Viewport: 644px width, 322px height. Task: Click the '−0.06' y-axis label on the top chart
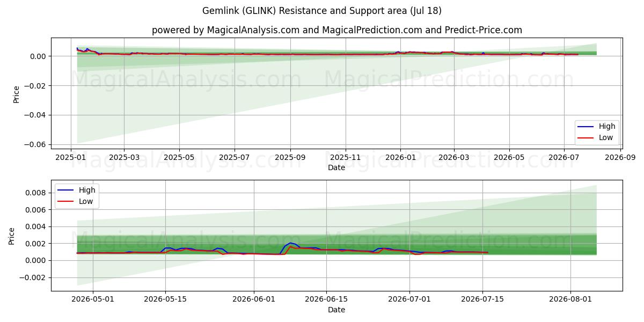(x=35, y=144)
